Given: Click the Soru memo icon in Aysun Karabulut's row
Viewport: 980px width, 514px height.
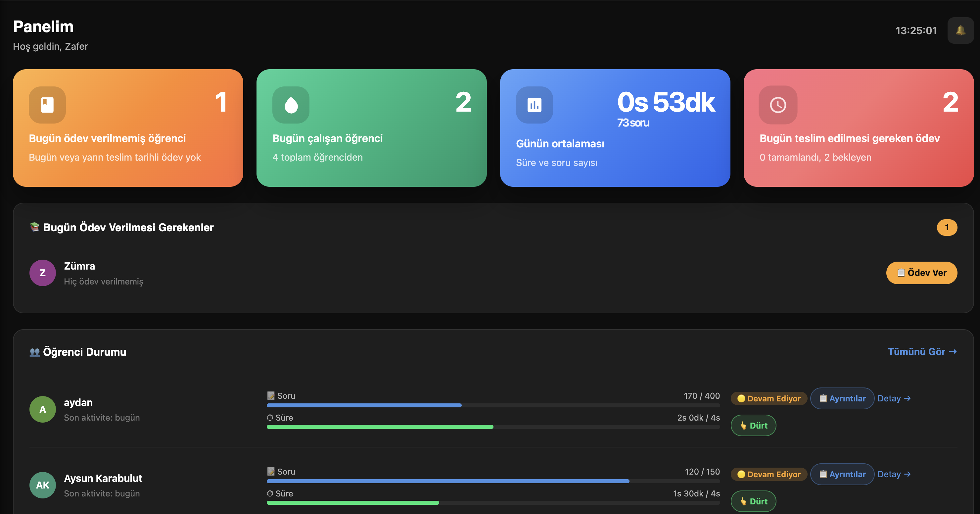Looking at the screenshot, I should click(270, 471).
